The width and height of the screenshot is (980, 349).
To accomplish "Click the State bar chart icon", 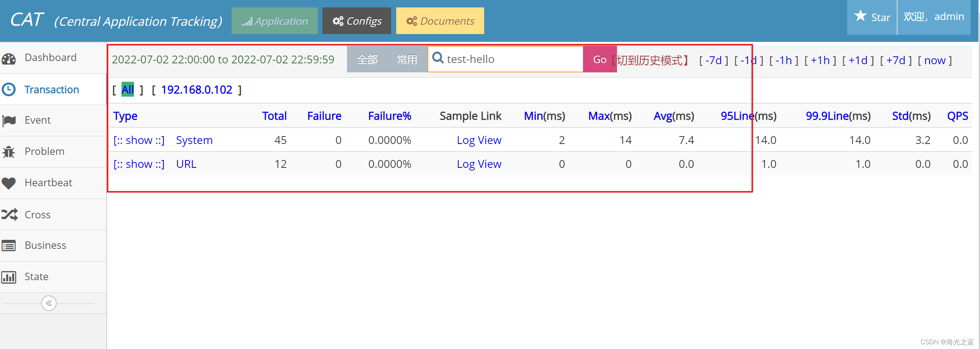I will tap(9, 277).
